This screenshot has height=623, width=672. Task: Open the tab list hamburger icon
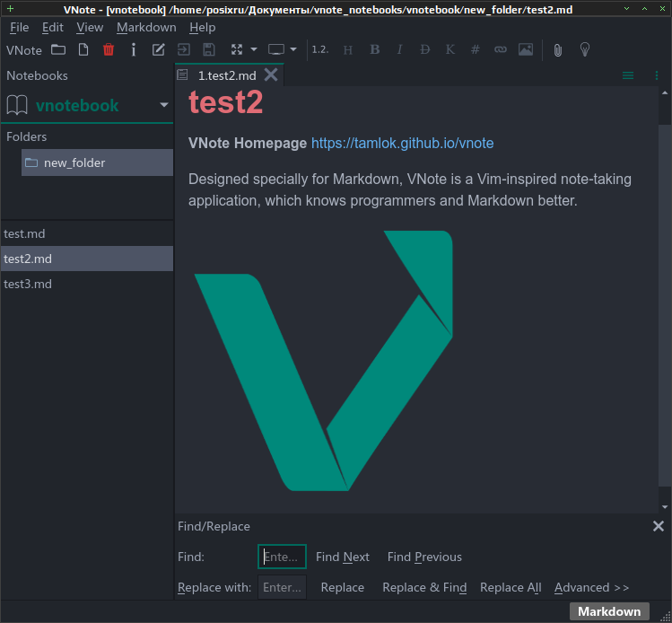coord(628,75)
